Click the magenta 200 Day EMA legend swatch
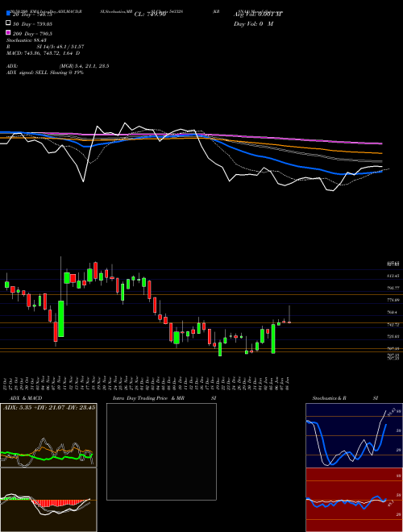This screenshot has height=532, width=403. coord(8,32)
